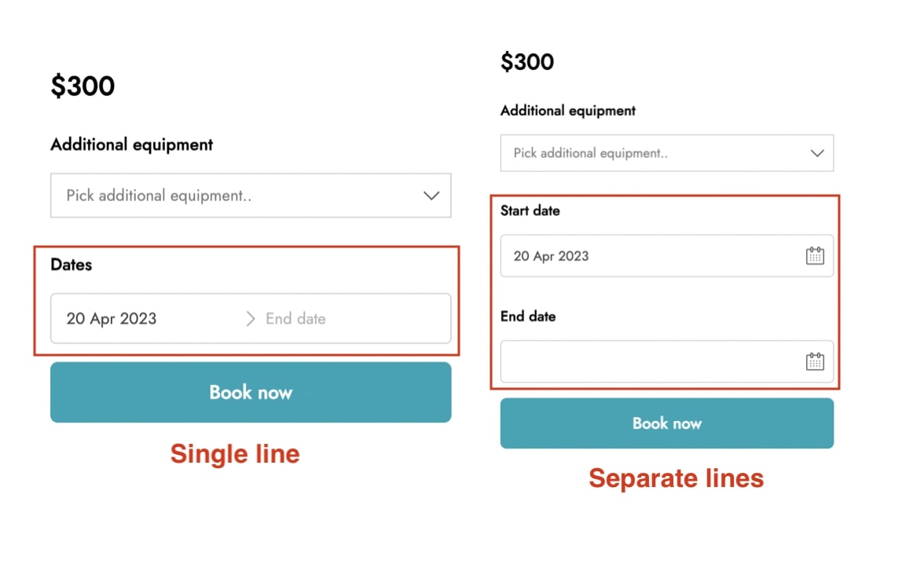Click the 'Dates' label
This screenshot has width=924, height=564.
[71, 265]
